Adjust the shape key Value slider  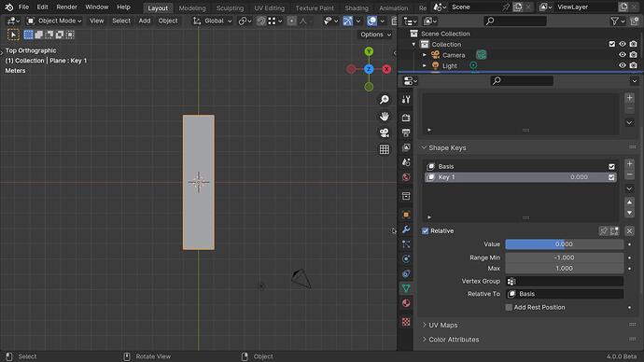click(x=564, y=244)
